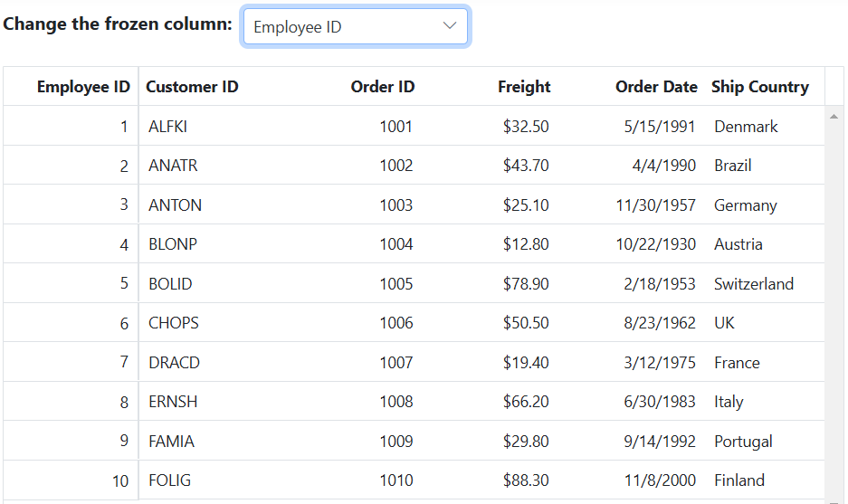Select customer cell ALFKI
This screenshot has height=504, width=848.
[167, 127]
